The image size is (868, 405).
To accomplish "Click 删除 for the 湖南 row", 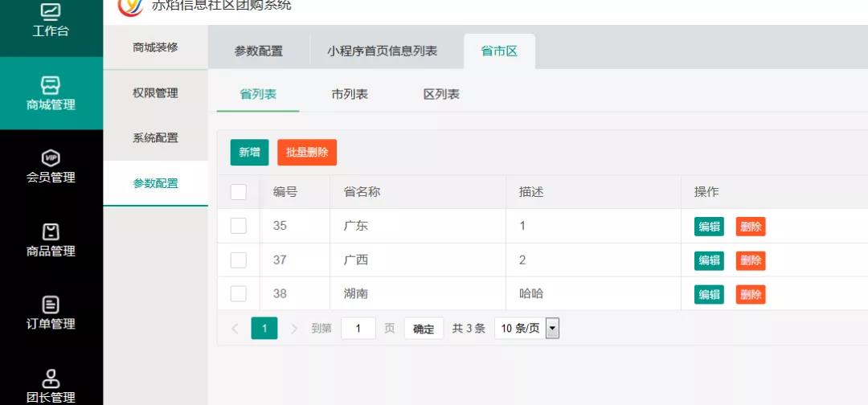I will pos(751,294).
